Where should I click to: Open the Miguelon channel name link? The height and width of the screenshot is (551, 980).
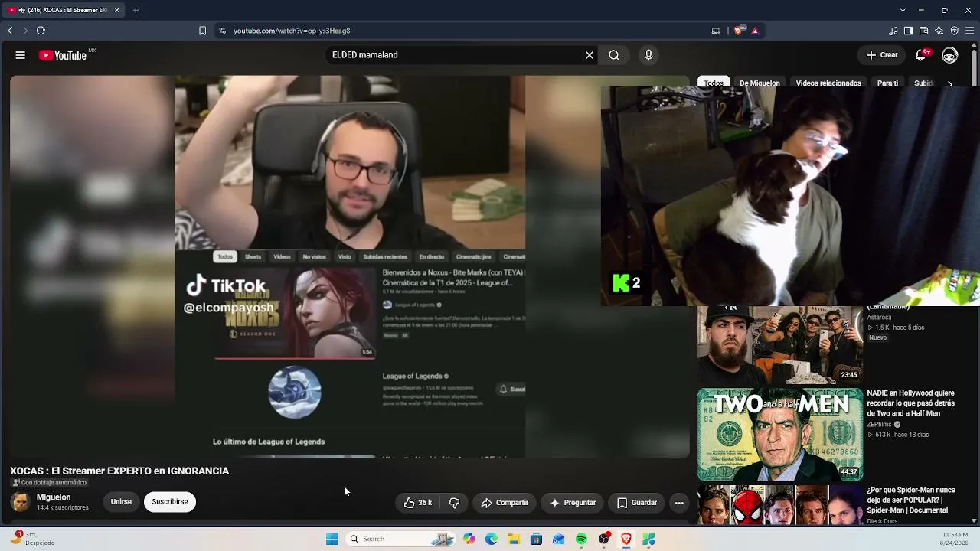coord(54,497)
